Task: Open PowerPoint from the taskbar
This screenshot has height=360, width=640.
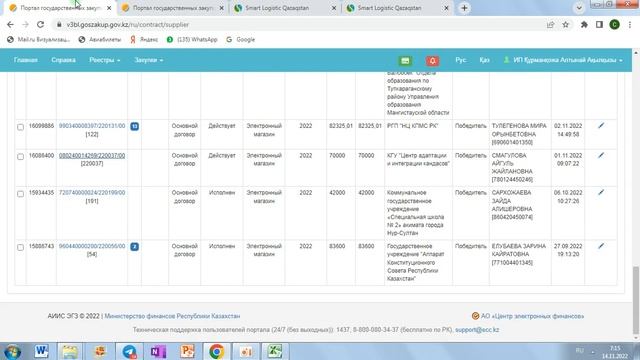Action: point(187,351)
